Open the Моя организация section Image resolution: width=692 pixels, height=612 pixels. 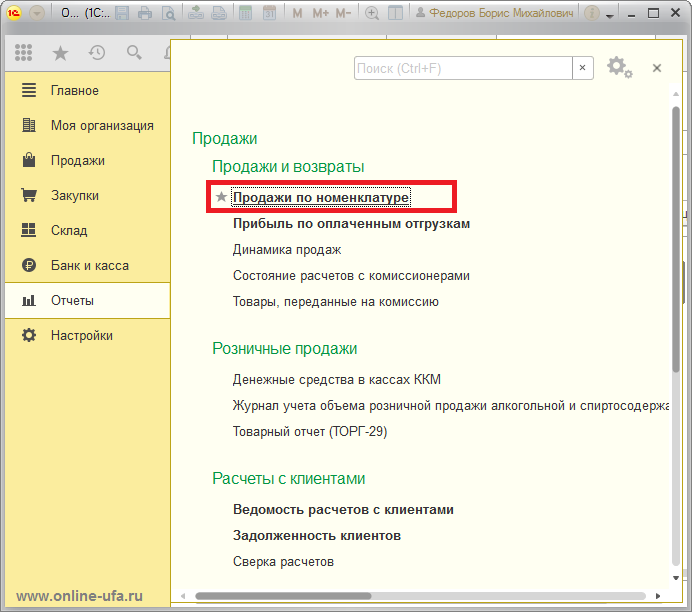(x=88, y=125)
